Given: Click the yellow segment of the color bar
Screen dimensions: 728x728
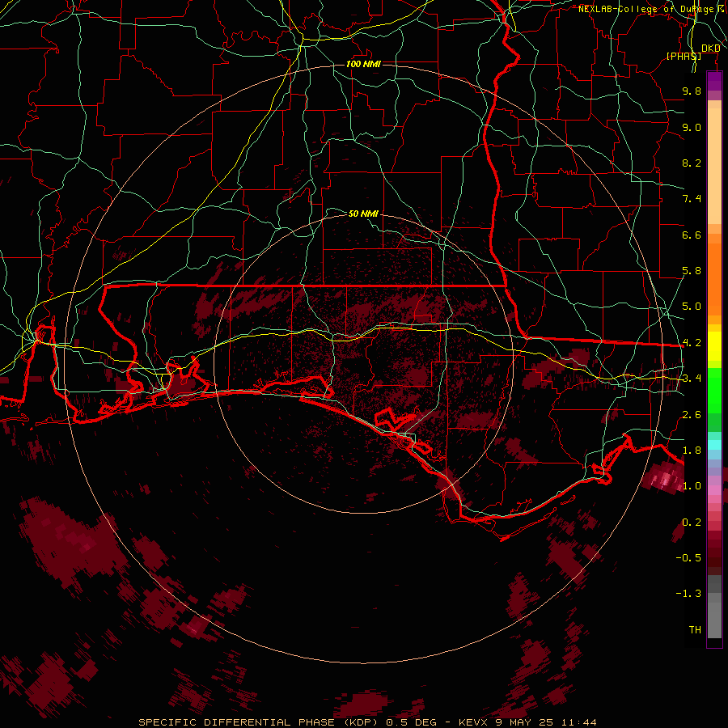Looking at the screenshot, I should (714, 346).
